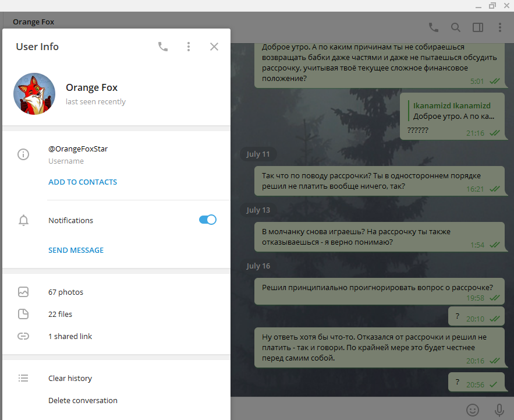Screen dimensions: 514x420
Task: Click the list icon next to Clear history
Action: [23, 378]
